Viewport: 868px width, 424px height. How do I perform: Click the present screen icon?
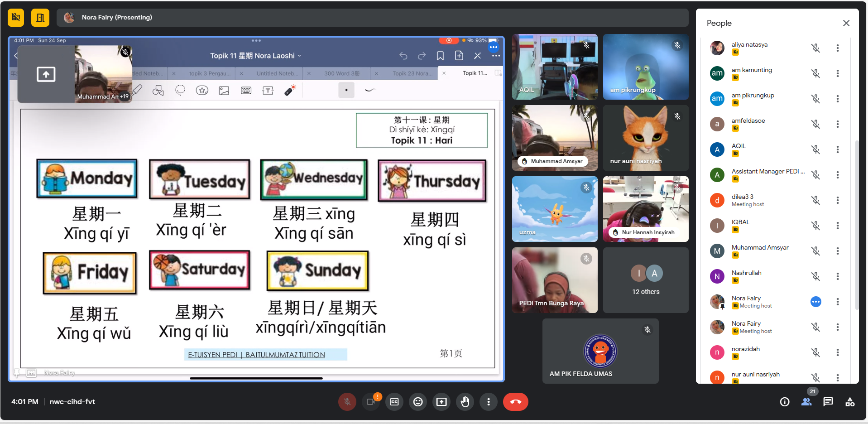tap(441, 402)
